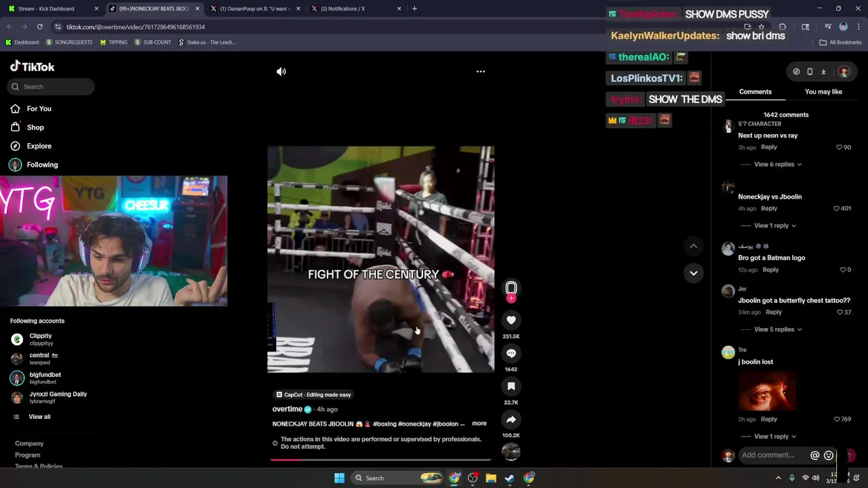Reload the page in the browser toolbar

click(39, 27)
